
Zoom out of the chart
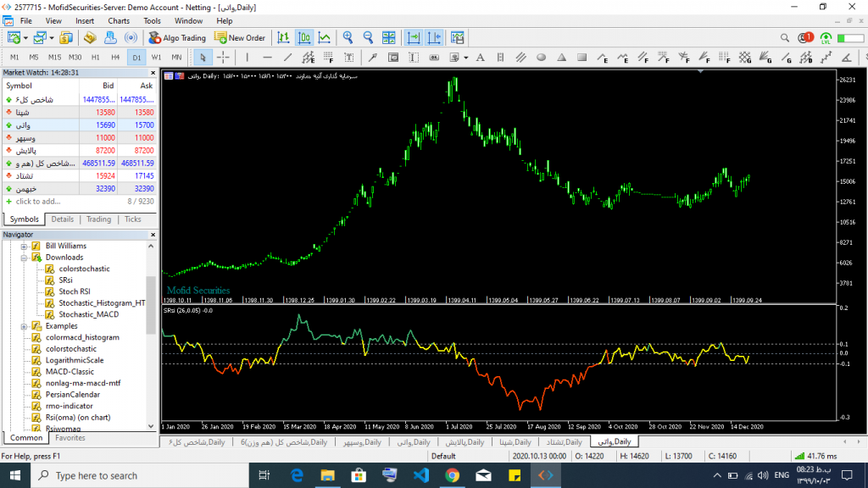(368, 37)
